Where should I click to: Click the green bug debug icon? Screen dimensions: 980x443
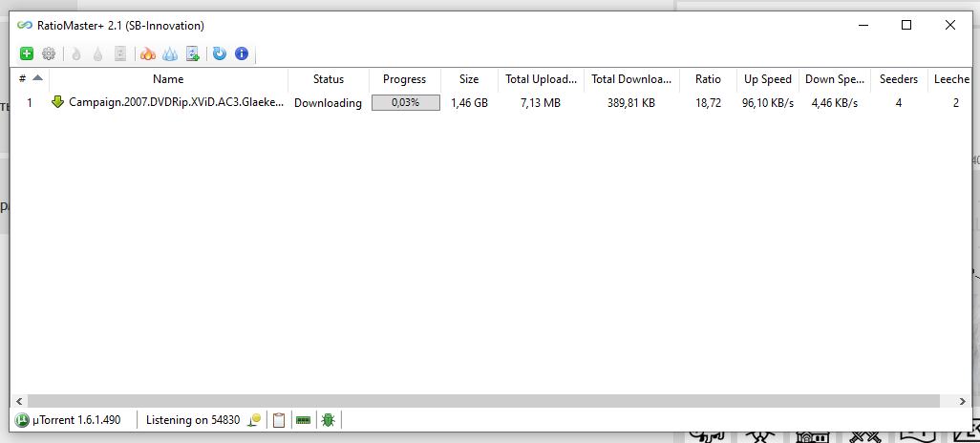tap(329, 420)
